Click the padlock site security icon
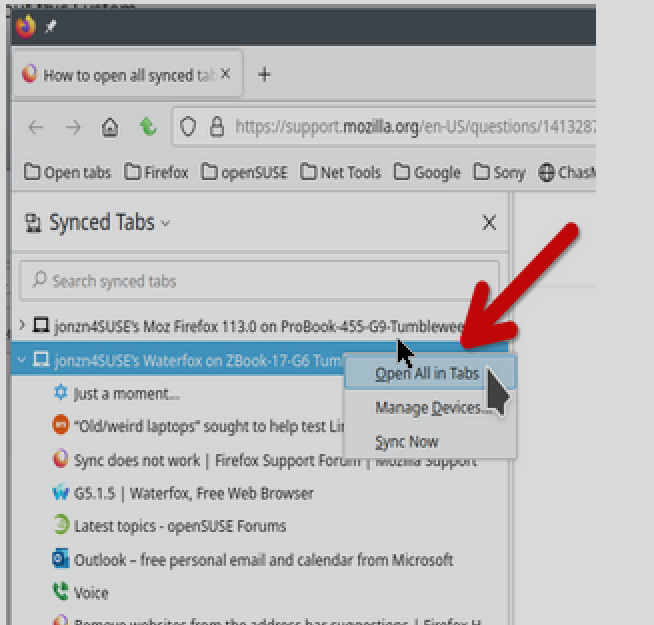654x625 pixels. pos(217,127)
